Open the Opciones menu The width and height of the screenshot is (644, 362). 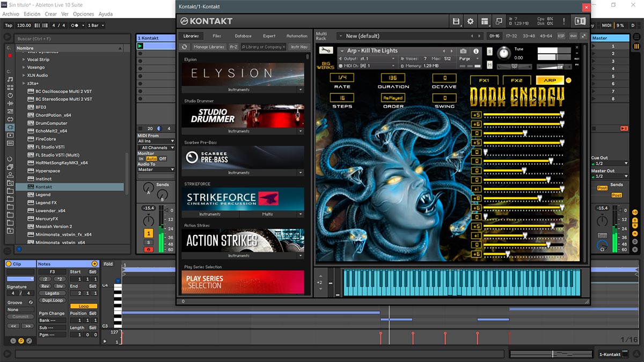(x=83, y=14)
